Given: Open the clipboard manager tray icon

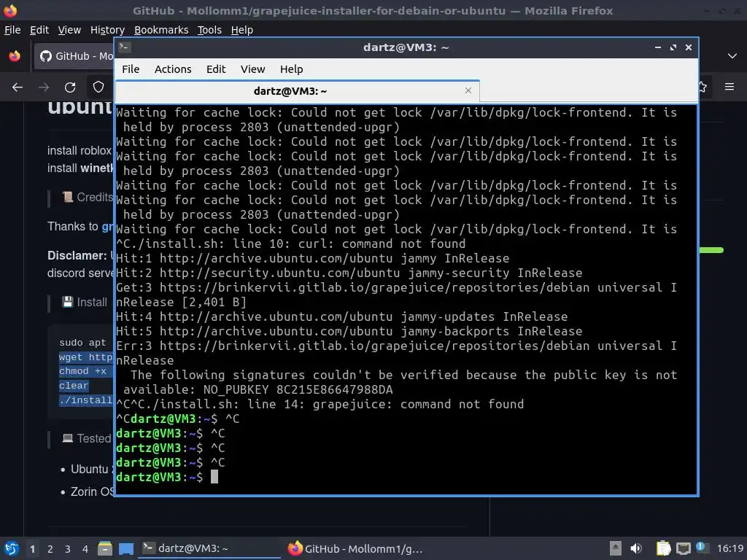Looking at the screenshot, I should coord(663,548).
